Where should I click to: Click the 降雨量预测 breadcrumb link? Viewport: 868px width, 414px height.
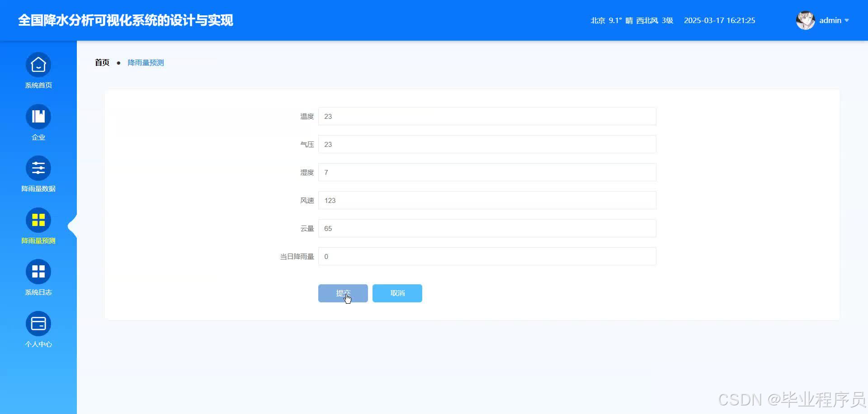click(x=146, y=63)
